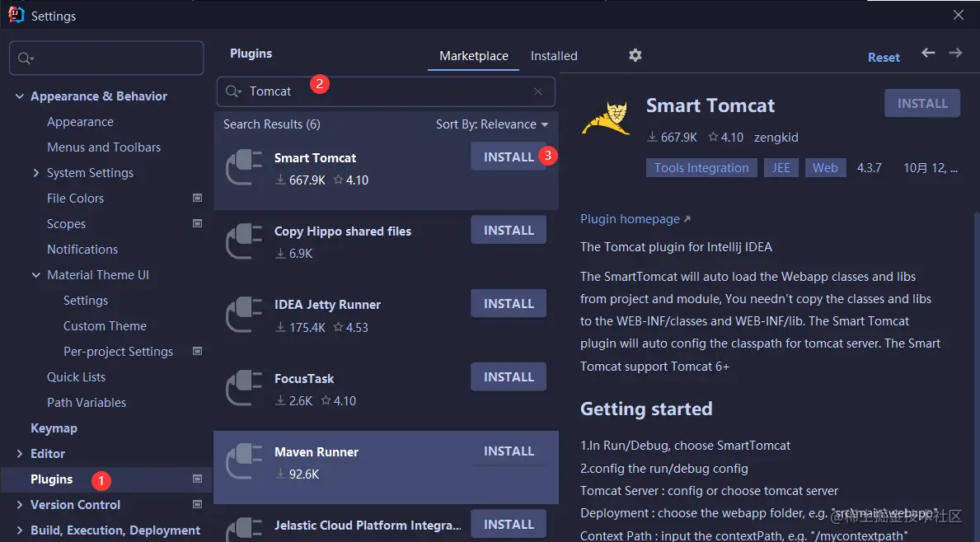Expand the Editor section
The image size is (980, 542).
tap(20, 453)
